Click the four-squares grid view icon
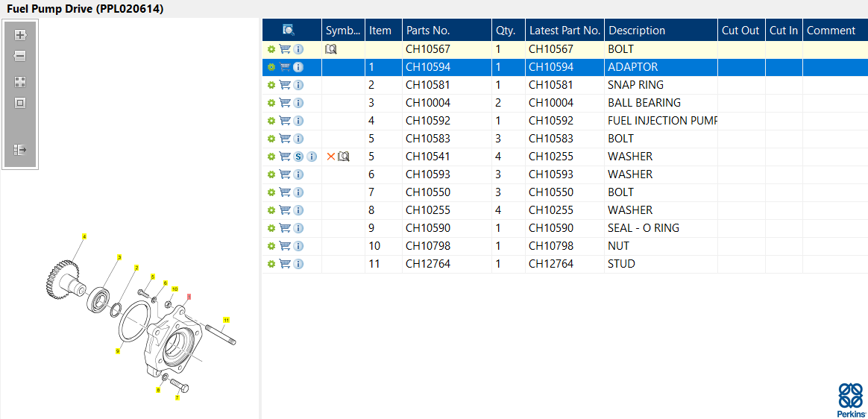 [x=20, y=82]
